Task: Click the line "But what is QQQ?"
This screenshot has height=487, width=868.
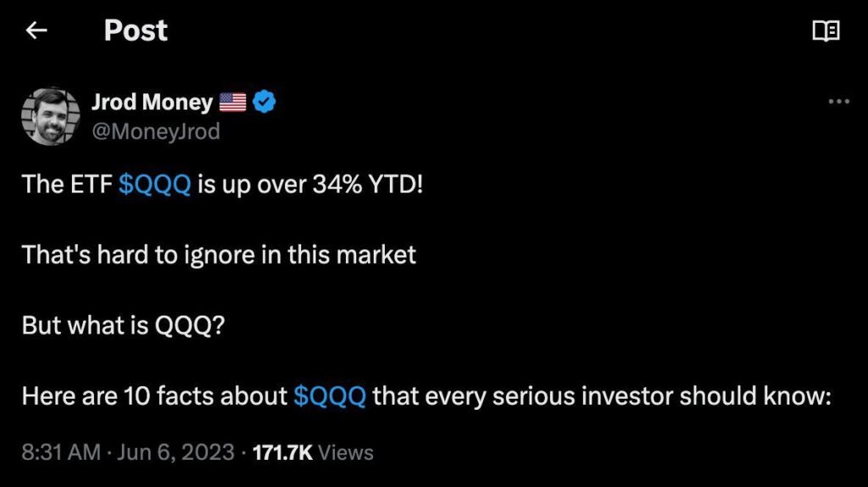Action: (123, 325)
